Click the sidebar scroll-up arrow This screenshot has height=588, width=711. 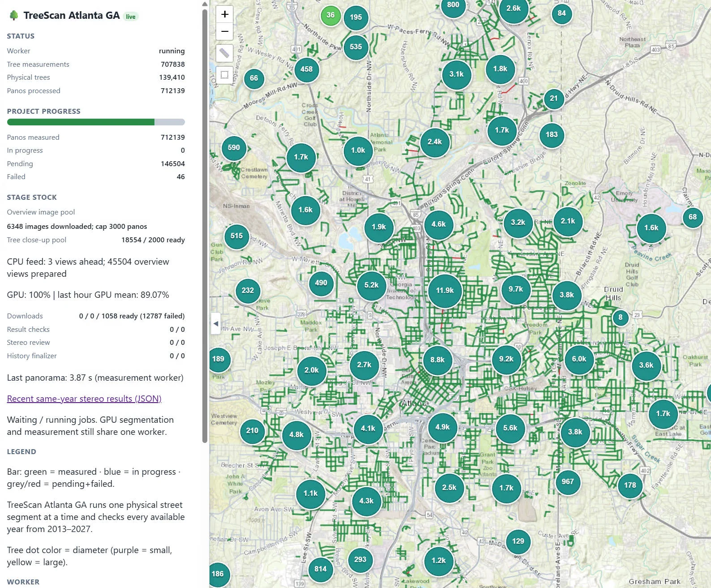[205, 4]
